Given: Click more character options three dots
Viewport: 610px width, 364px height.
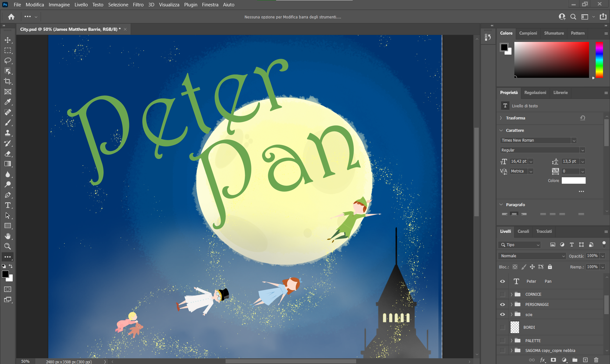Looking at the screenshot, I should click(x=581, y=192).
